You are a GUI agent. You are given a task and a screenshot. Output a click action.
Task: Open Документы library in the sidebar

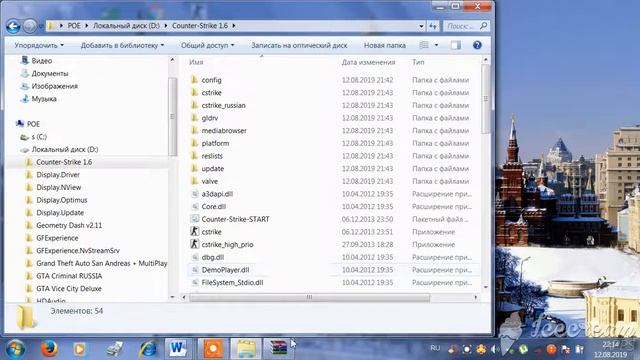tap(50, 73)
